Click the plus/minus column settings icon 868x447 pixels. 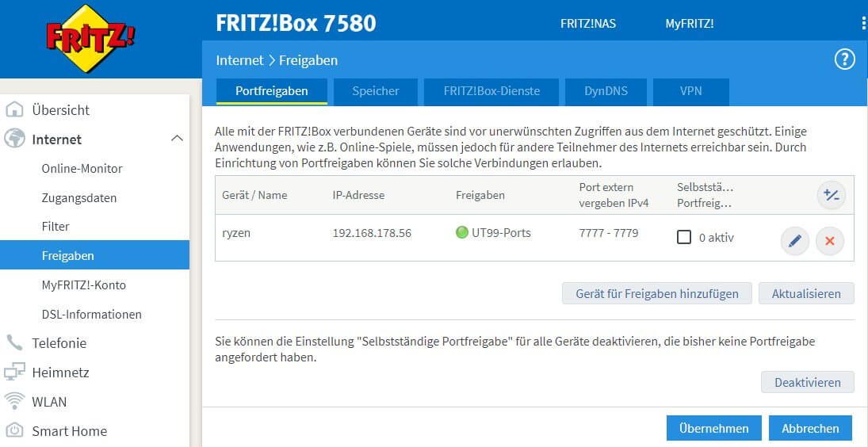point(831,195)
